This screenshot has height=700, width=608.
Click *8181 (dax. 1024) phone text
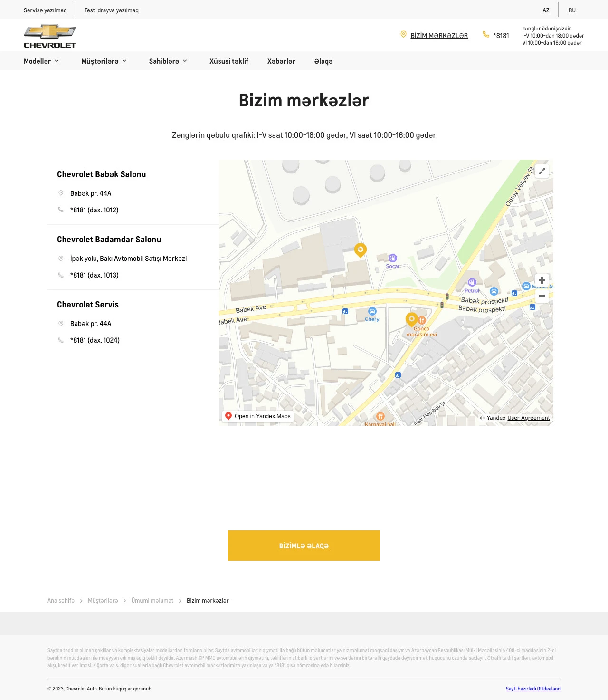click(95, 340)
